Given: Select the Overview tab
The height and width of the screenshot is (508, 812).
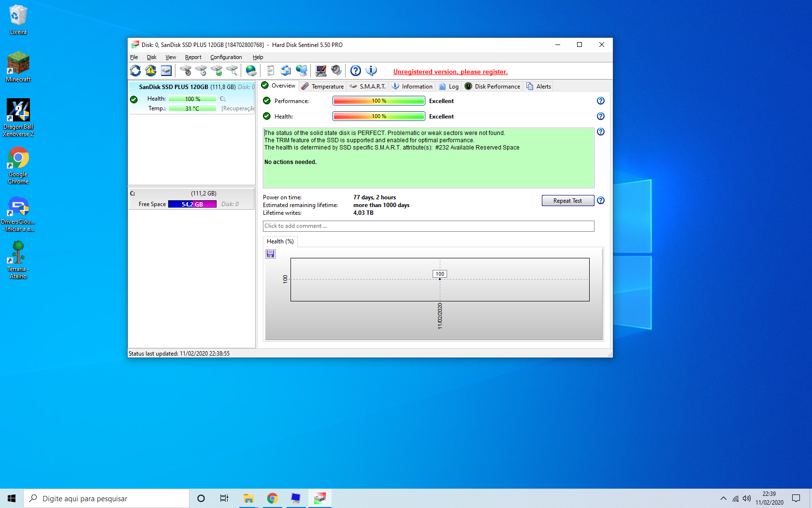Looking at the screenshot, I should click(x=278, y=86).
